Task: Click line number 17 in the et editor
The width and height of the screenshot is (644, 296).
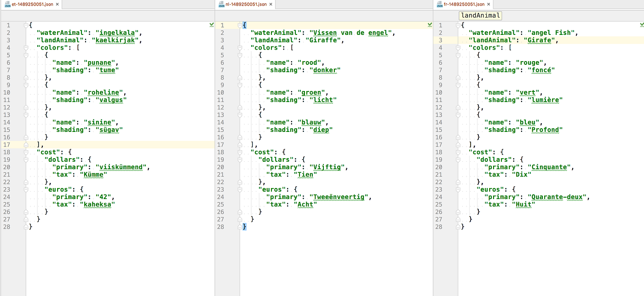Action: (x=8, y=144)
